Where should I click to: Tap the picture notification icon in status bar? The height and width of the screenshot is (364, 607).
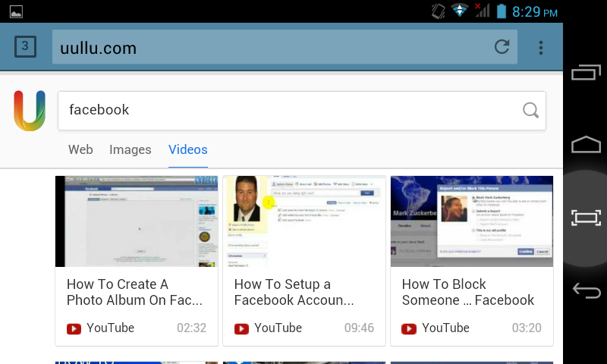click(16, 11)
